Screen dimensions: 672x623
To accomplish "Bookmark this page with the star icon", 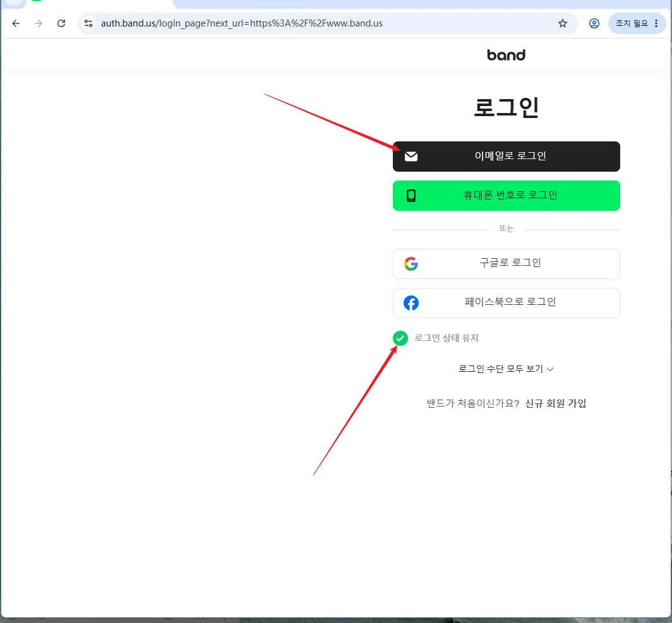I will pyautogui.click(x=563, y=23).
